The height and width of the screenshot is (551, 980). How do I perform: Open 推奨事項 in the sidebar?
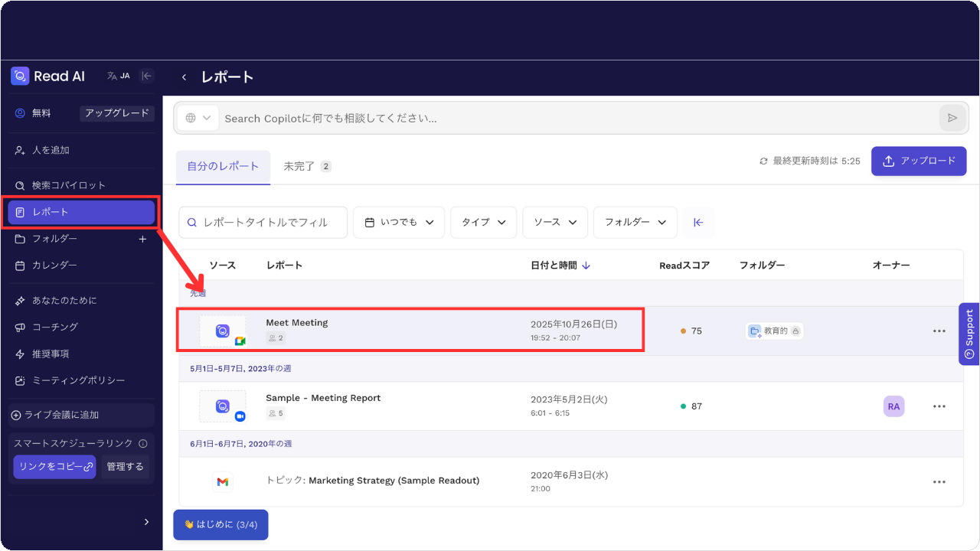point(81,354)
